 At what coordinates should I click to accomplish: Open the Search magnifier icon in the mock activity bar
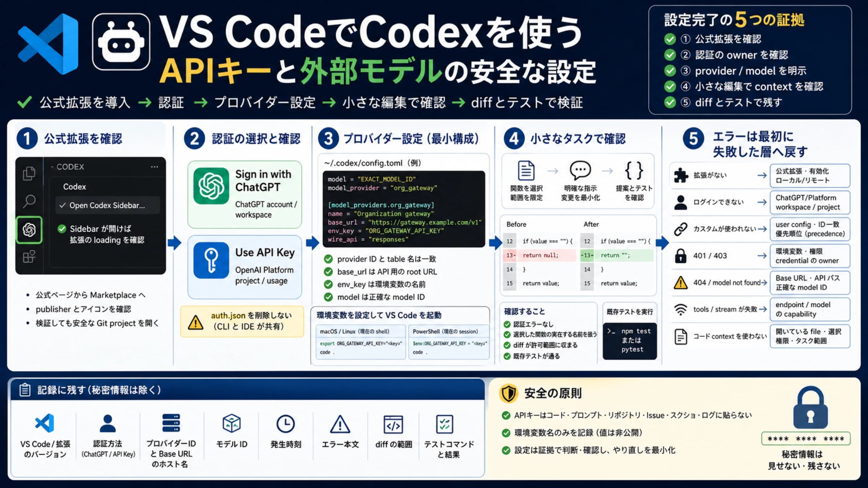coord(29,201)
